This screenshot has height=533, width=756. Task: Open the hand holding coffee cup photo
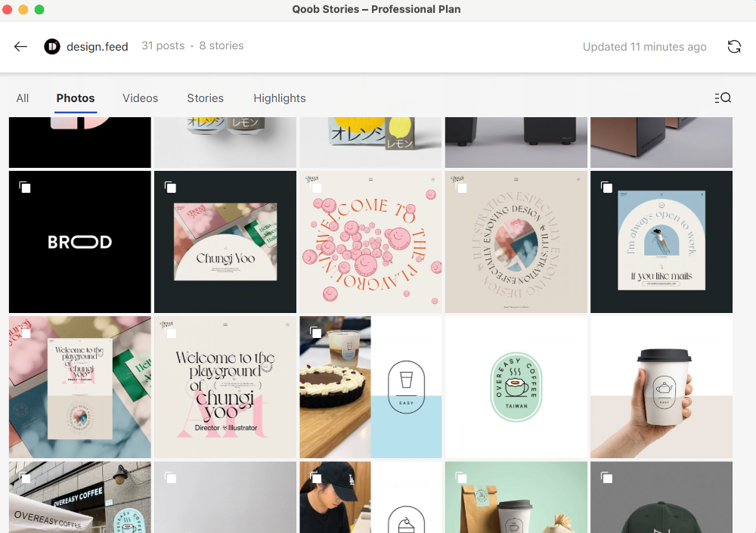point(661,387)
